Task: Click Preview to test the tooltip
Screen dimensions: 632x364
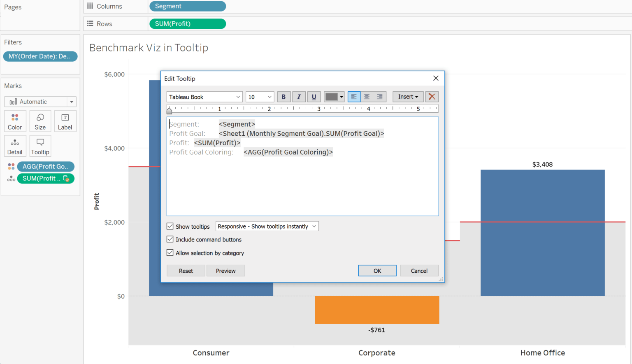Action: 225,271
